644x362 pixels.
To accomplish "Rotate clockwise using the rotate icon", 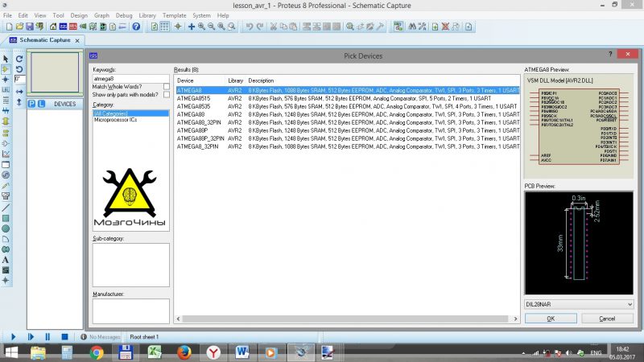I will tap(19, 59).
